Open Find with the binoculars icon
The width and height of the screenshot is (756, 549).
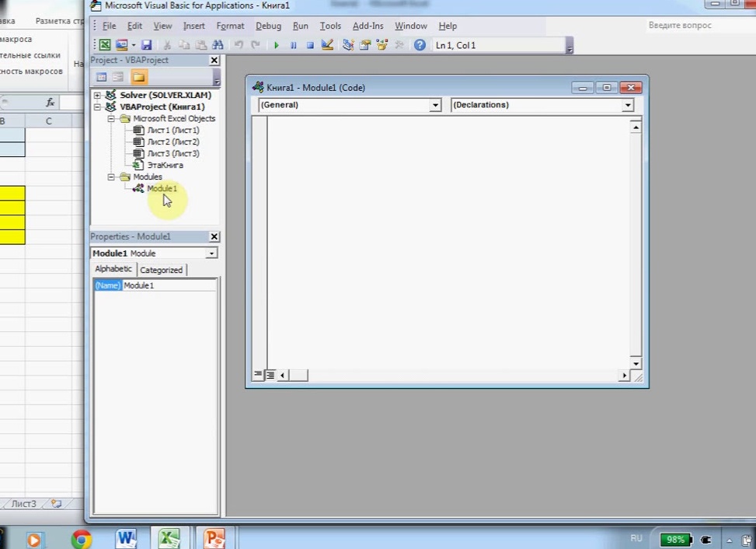tap(218, 45)
